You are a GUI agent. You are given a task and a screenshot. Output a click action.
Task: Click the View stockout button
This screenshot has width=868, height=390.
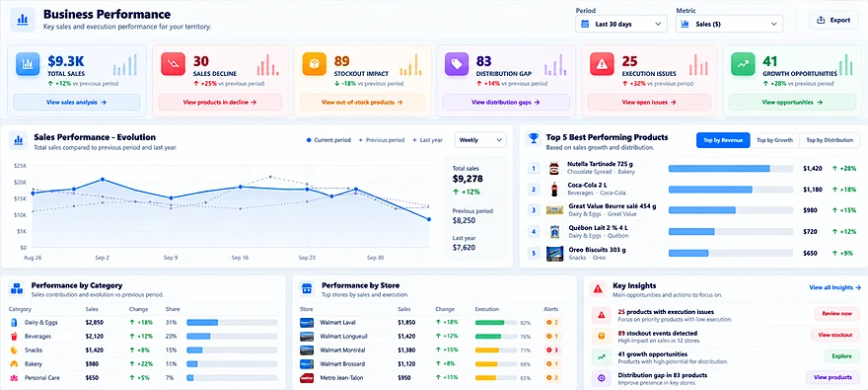point(834,335)
